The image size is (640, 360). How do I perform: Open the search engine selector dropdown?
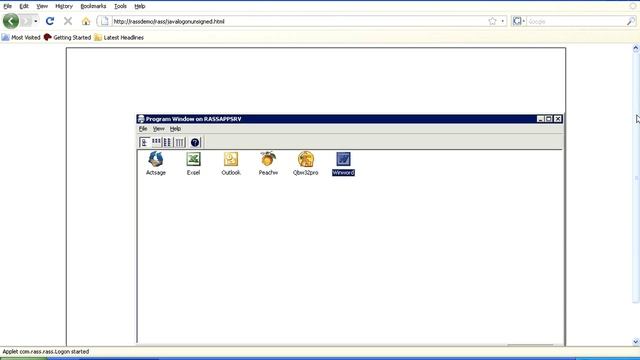[518, 21]
